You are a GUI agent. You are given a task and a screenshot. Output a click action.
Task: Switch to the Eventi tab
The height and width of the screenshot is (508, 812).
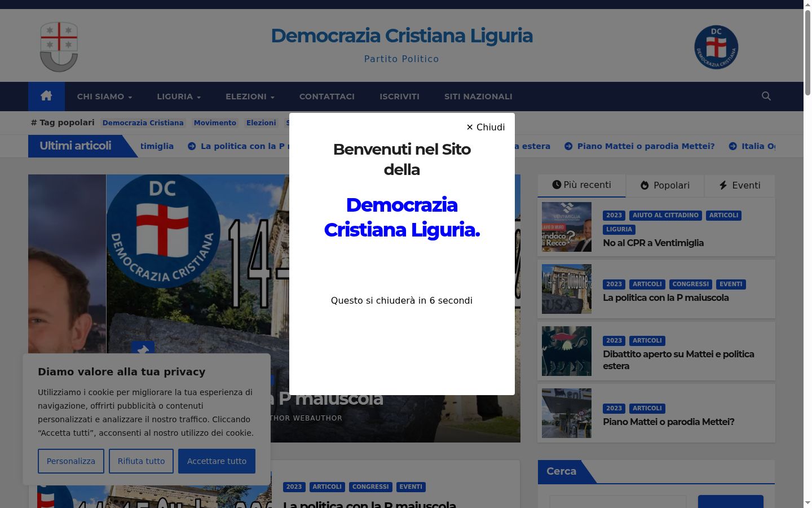click(740, 185)
